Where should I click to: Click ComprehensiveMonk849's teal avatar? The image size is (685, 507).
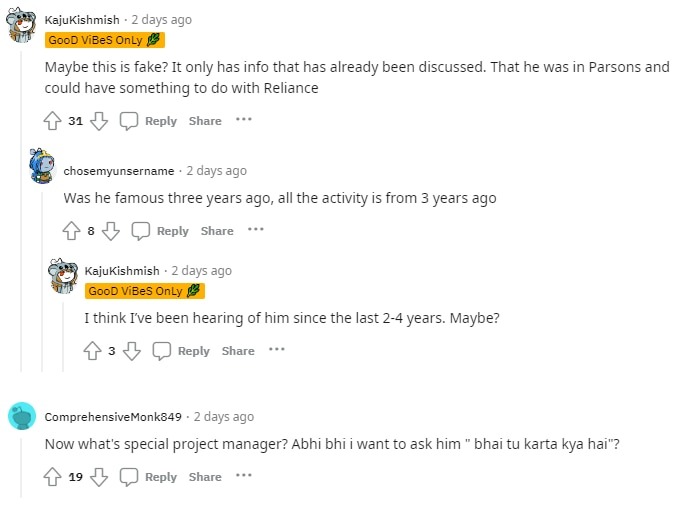tap(22, 416)
